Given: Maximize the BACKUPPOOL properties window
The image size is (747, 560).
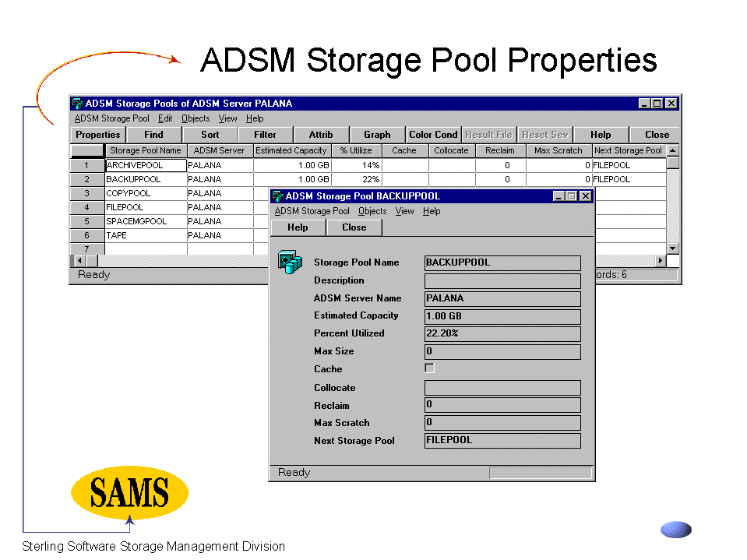Looking at the screenshot, I should tap(573, 196).
